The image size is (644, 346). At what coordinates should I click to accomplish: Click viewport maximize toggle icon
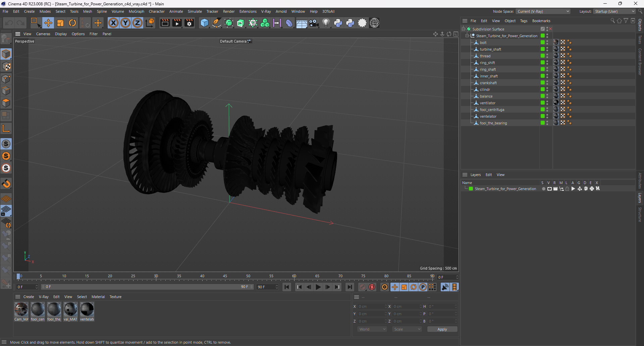point(456,34)
